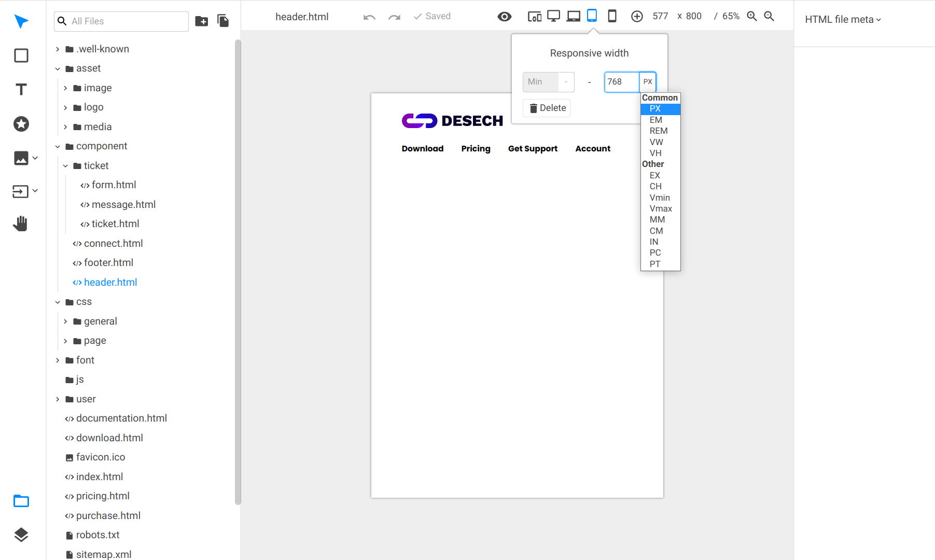Screen dimensions: 935x560
Task: Click the Get Support nav link
Action: 533,149
